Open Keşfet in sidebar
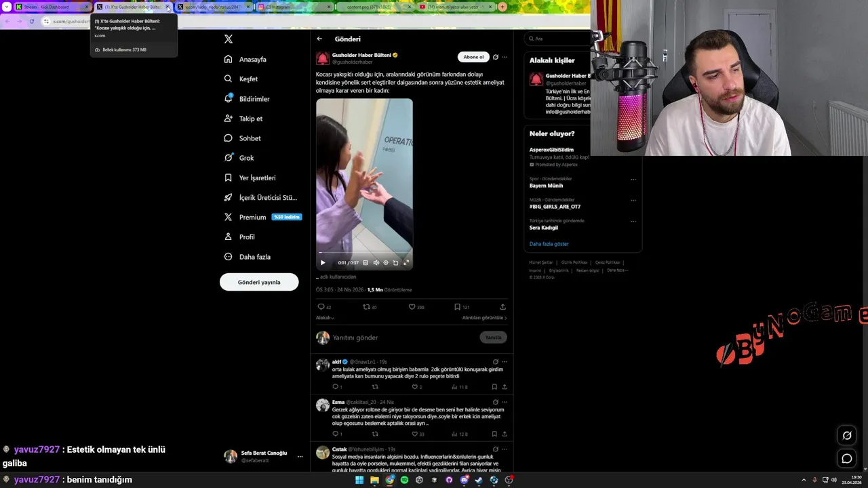 241,79
